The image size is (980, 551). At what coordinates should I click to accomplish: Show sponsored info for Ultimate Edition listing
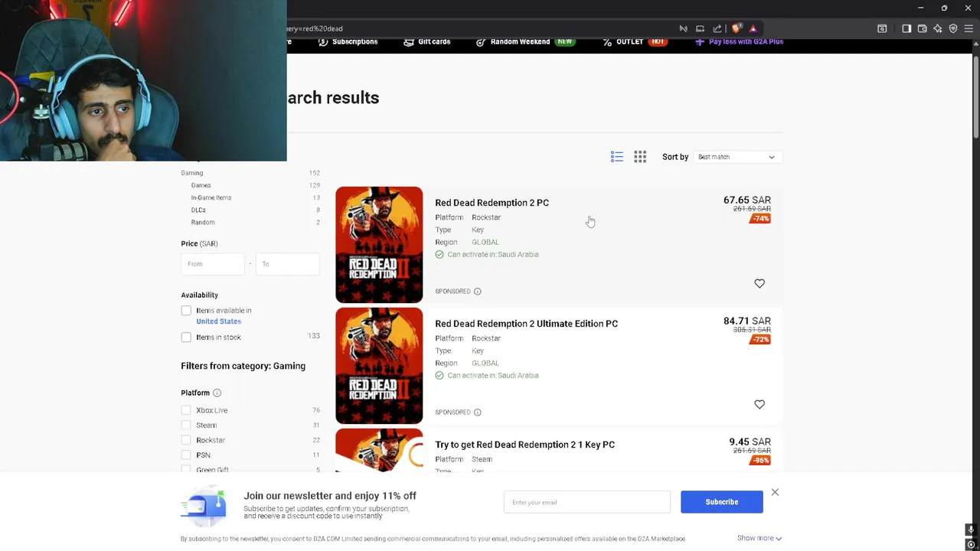pos(477,412)
